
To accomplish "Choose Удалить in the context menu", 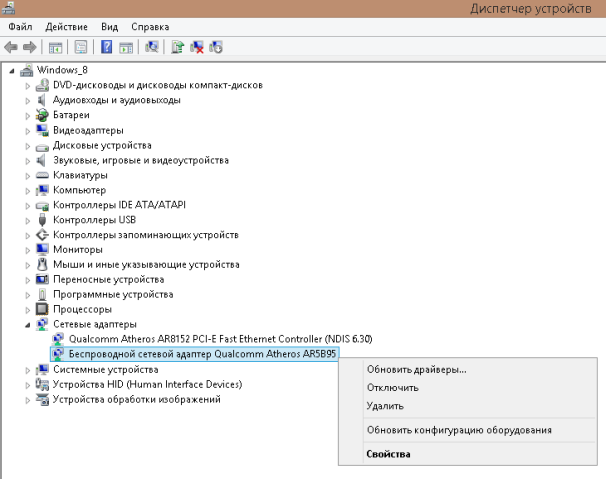I will point(385,406).
